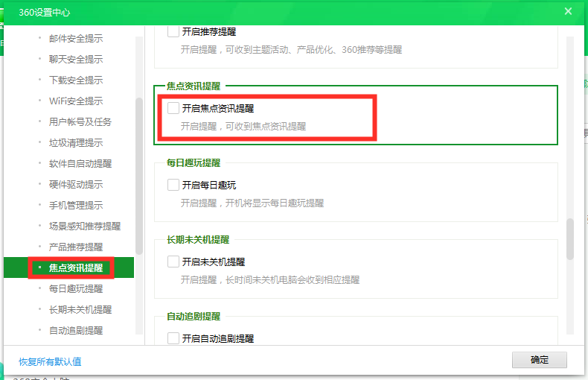Select 长期未关机提醒 sidebar entry
The height and width of the screenshot is (380, 588).
point(80,310)
